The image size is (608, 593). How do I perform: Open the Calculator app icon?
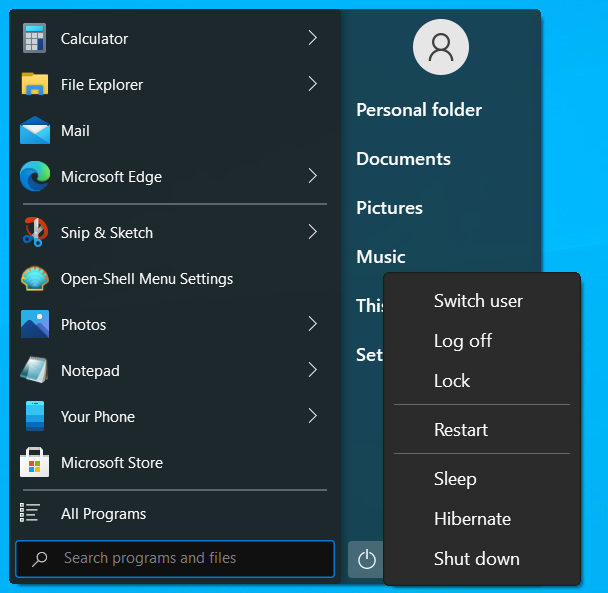(x=35, y=38)
